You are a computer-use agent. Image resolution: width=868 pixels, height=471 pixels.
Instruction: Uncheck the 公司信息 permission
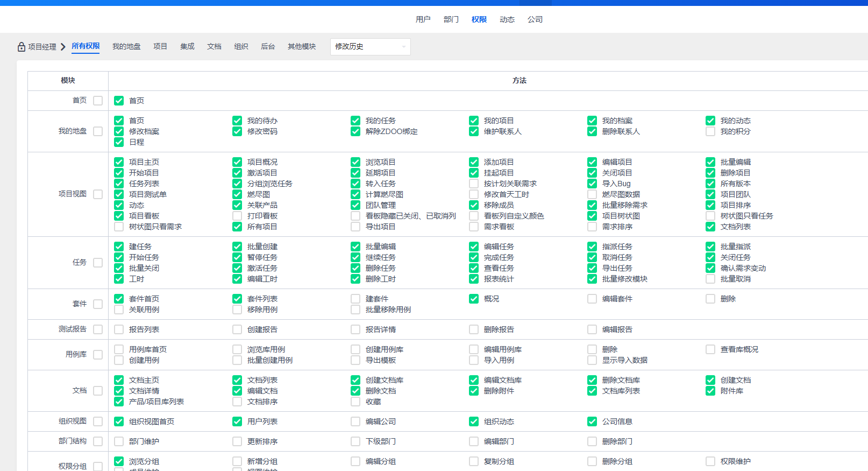[592, 421]
